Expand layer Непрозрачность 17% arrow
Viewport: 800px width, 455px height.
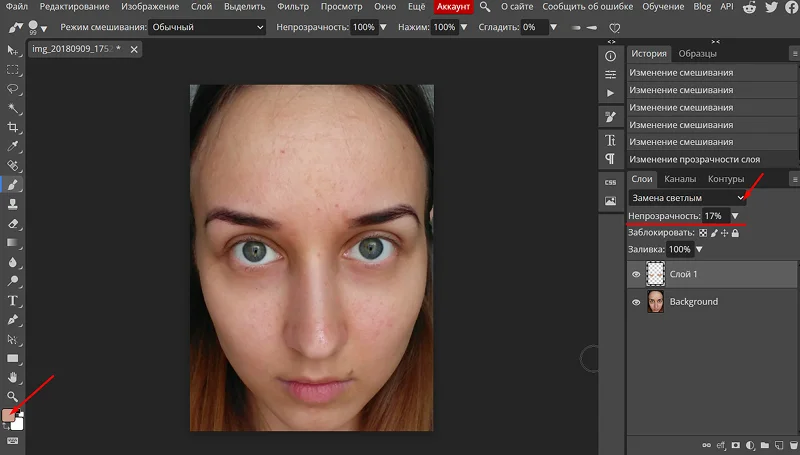click(x=735, y=216)
